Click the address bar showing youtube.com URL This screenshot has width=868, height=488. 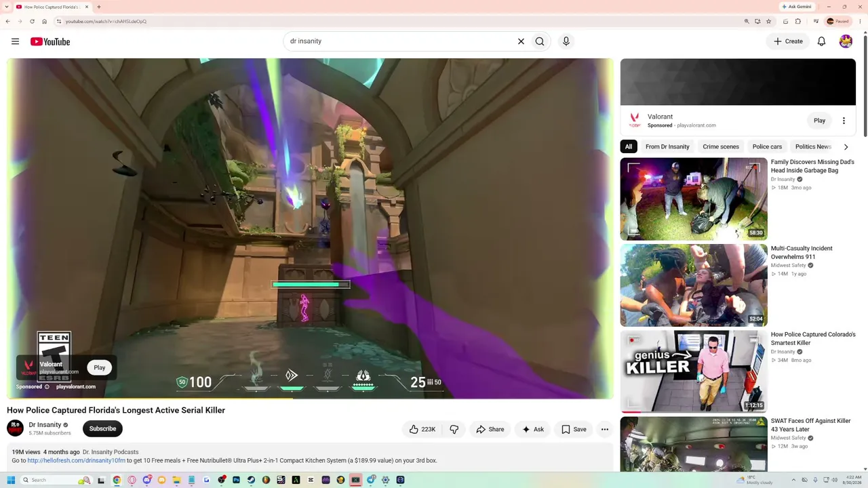click(400, 21)
